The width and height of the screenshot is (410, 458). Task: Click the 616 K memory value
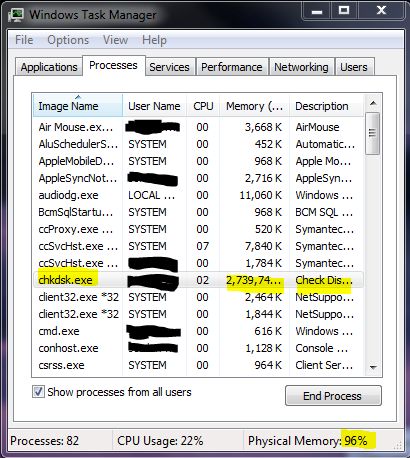[268, 331]
